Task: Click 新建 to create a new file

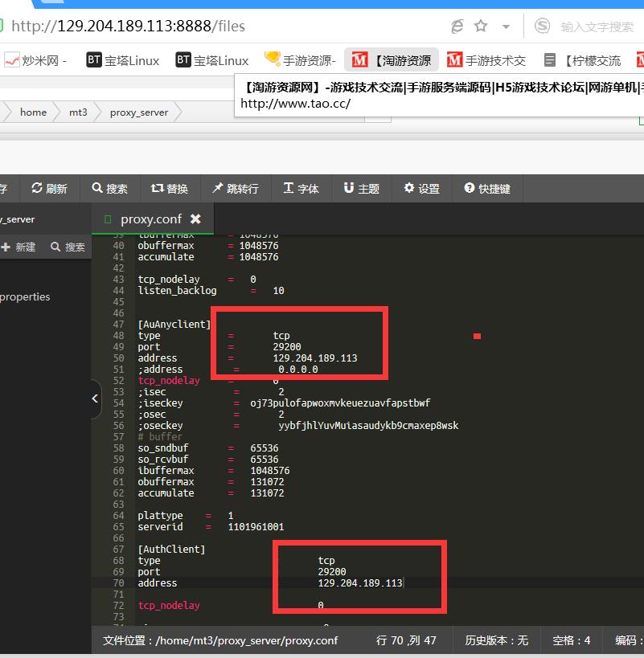Action: [x=18, y=247]
